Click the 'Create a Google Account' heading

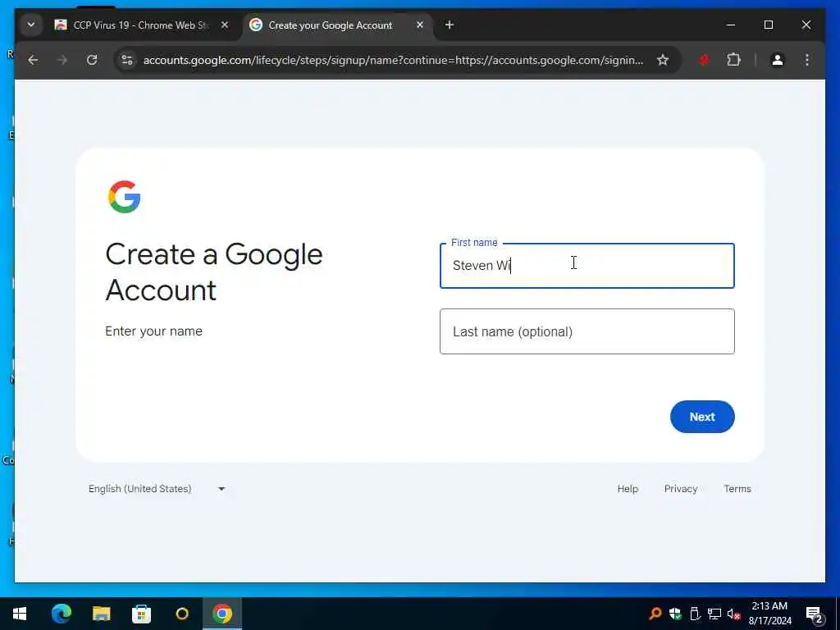214,272
